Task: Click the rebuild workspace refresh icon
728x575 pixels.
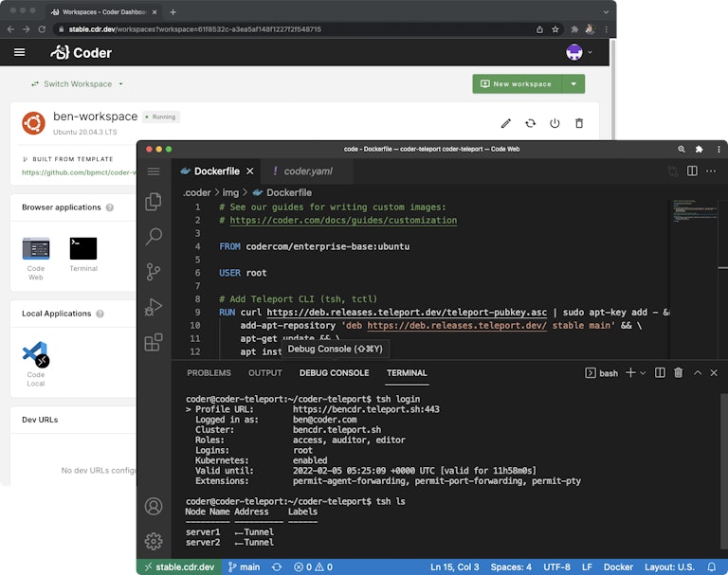Action: (530, 123)
